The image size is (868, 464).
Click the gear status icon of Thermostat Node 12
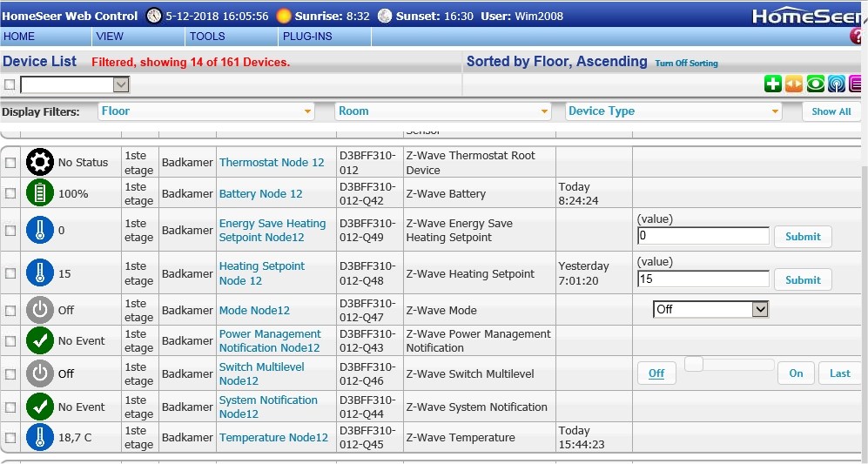[x=40, y=162]
